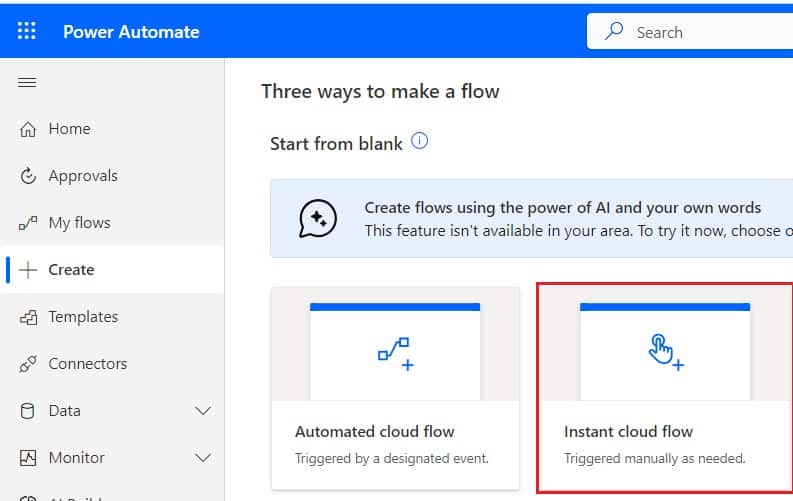This screenshot has width=793, height=501.
Task: Click inside the Search field
Action: coord(690,31)
